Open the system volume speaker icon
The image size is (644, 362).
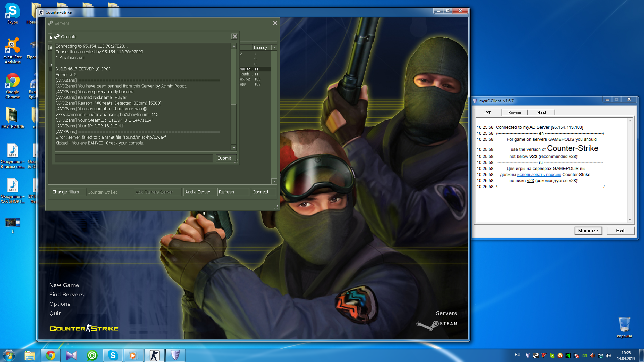coord(608,356)
